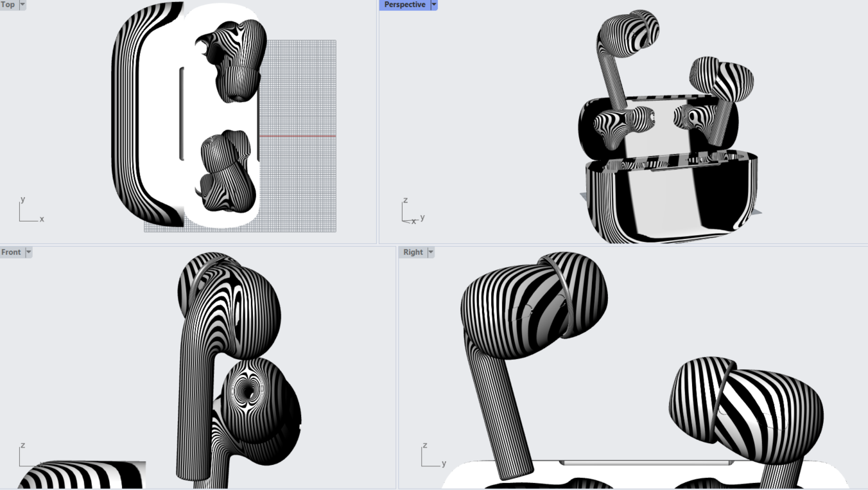The width and height of the screenshot is (868, 490).
Task: Select the Right viewport title label
Action: tap(413, 252)
